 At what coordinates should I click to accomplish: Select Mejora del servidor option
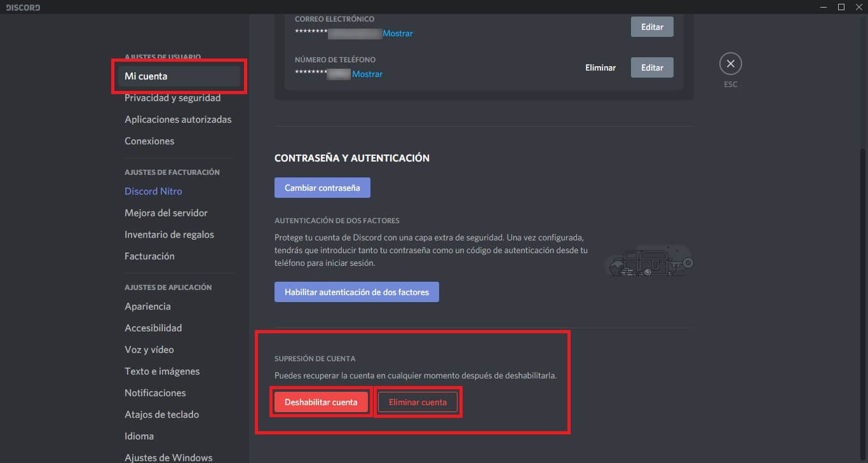point(166,213)
